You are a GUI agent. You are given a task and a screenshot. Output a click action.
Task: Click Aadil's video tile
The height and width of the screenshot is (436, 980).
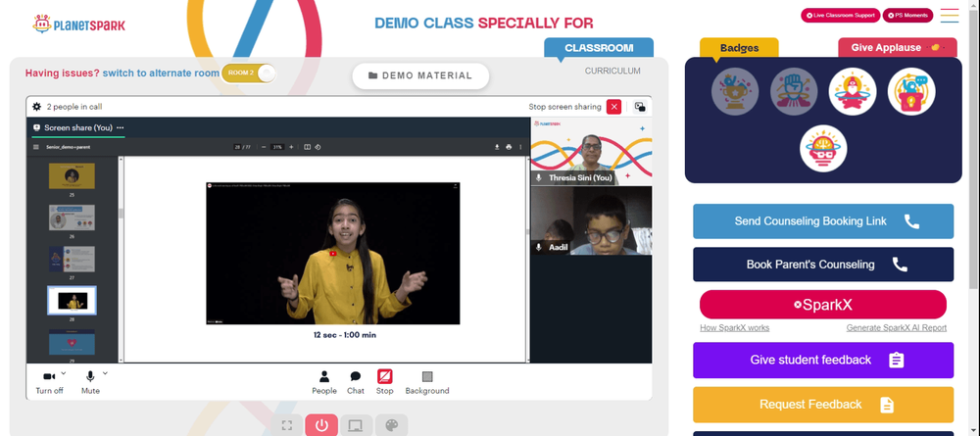pos(591,220)
